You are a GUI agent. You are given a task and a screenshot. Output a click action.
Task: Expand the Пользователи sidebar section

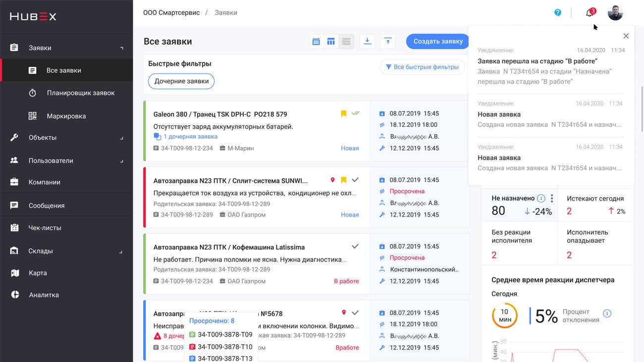tap(66, 160)
